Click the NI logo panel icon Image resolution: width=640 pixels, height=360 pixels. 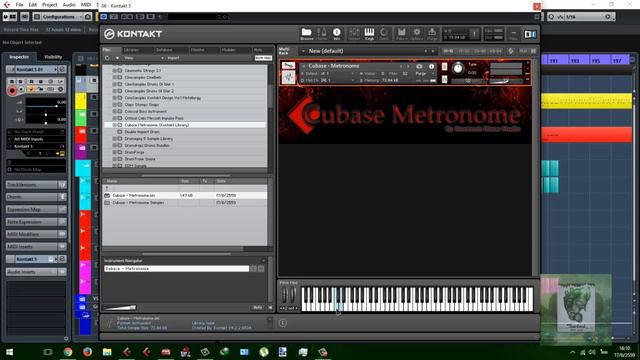530,34
